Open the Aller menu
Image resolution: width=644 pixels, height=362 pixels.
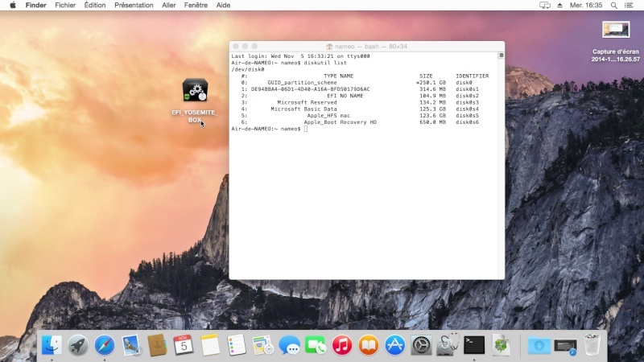[x=169, y=6]
